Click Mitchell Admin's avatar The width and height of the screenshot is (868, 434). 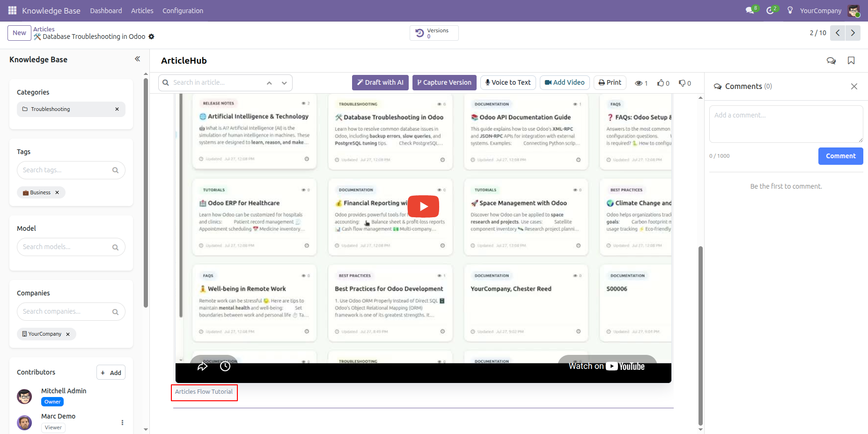[24, 397]
